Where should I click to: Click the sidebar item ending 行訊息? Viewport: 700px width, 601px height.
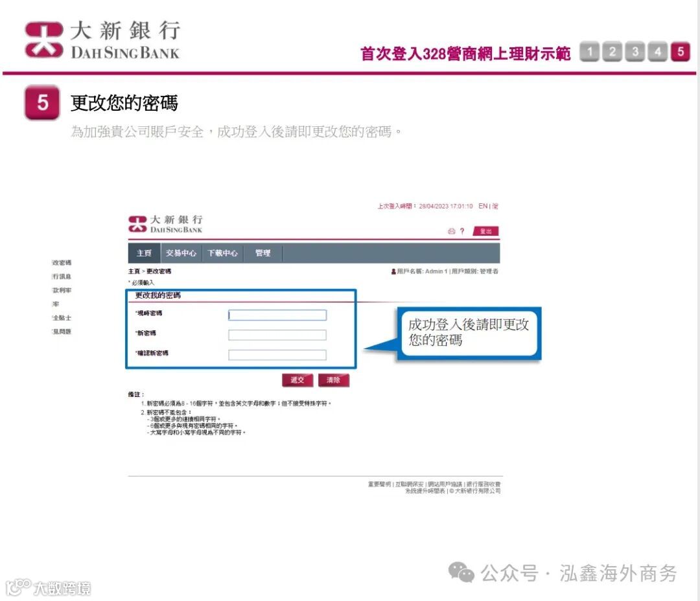62,277
